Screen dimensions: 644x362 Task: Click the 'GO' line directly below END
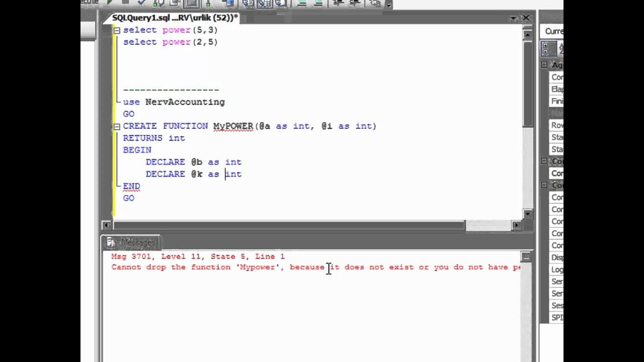coord(129,199)
